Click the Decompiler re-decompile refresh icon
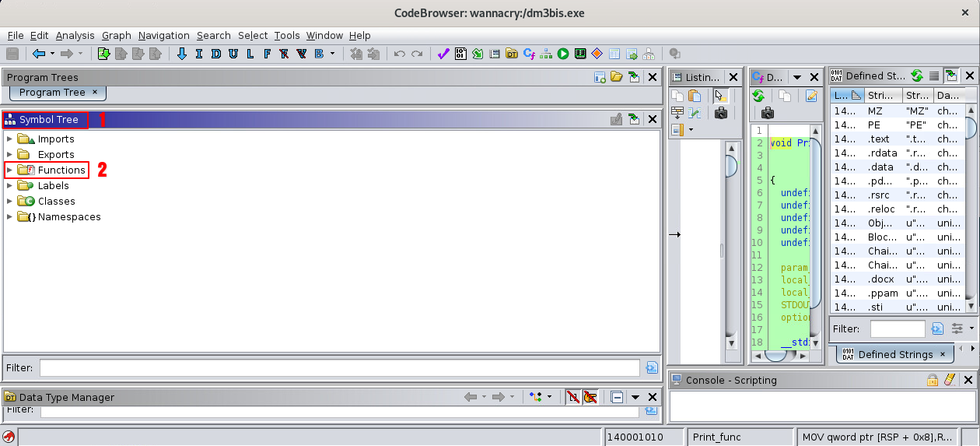 (758, 96)
